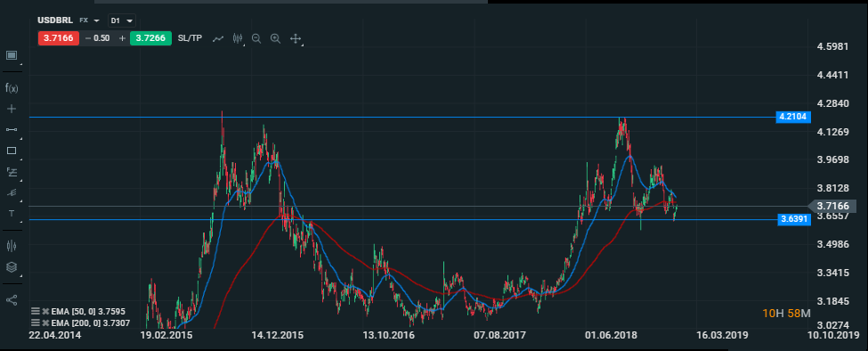Click the chart layout screen icon in sidebar
Screen dimensions: 868x351
[x=12, y=55]
